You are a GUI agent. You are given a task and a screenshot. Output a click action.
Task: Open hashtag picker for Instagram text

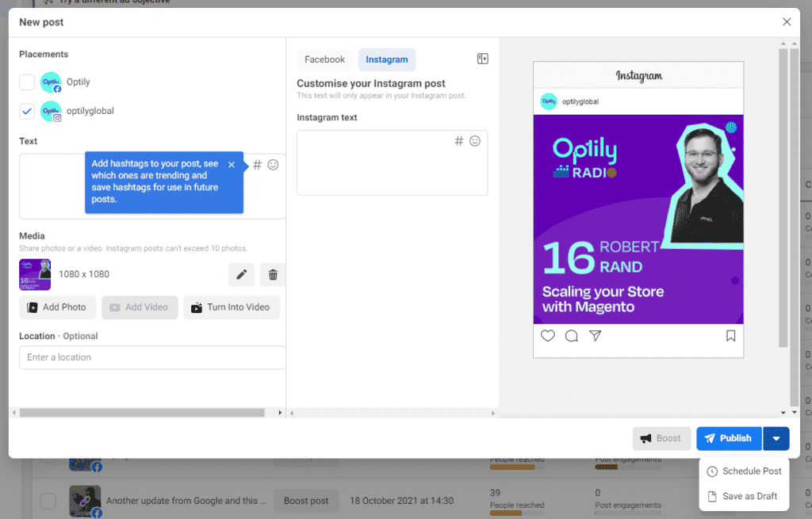click(459, 141)
